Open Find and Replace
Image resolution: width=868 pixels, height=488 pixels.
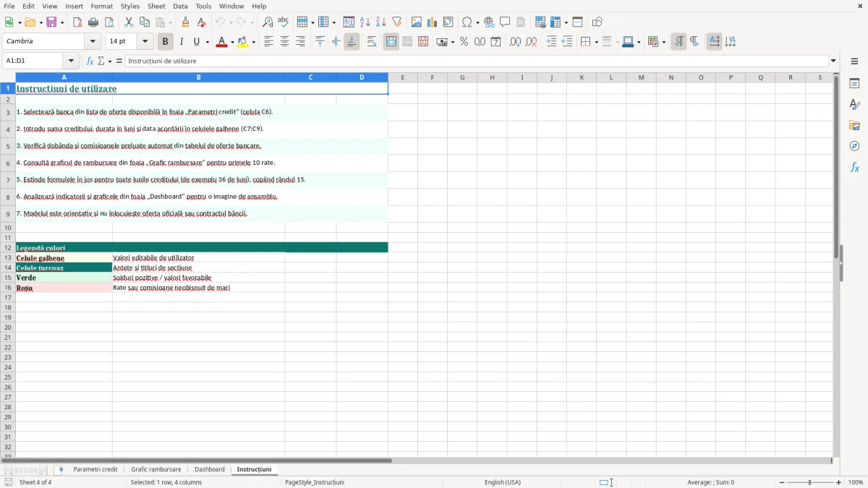[268, 22]
